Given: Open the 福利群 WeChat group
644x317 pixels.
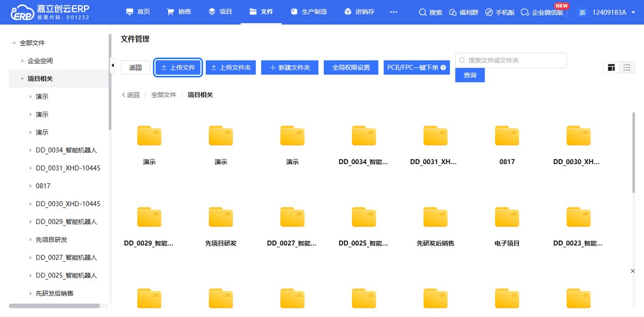Looking at the screenshot, I should click(463, 12).
